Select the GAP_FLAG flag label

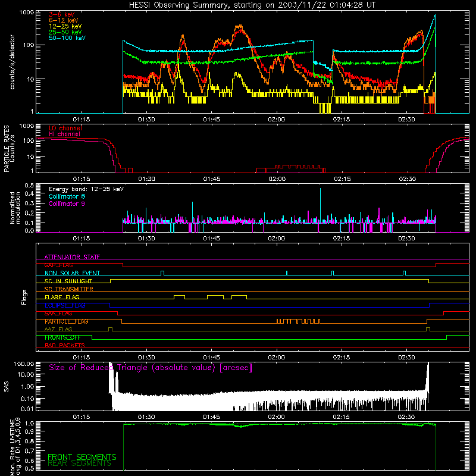[58, 265]
